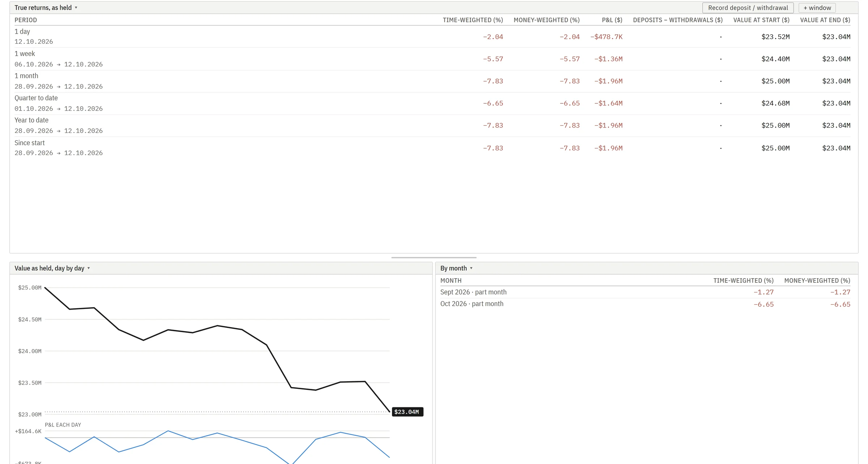Click the TIME-WEIGHTED (%) header in returns table

point(473,20)
